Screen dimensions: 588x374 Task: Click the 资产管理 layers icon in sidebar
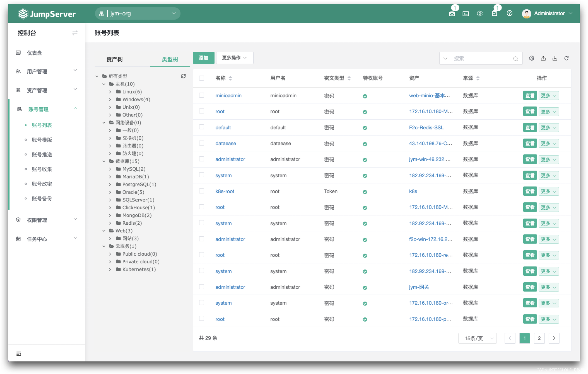point(18,90)
